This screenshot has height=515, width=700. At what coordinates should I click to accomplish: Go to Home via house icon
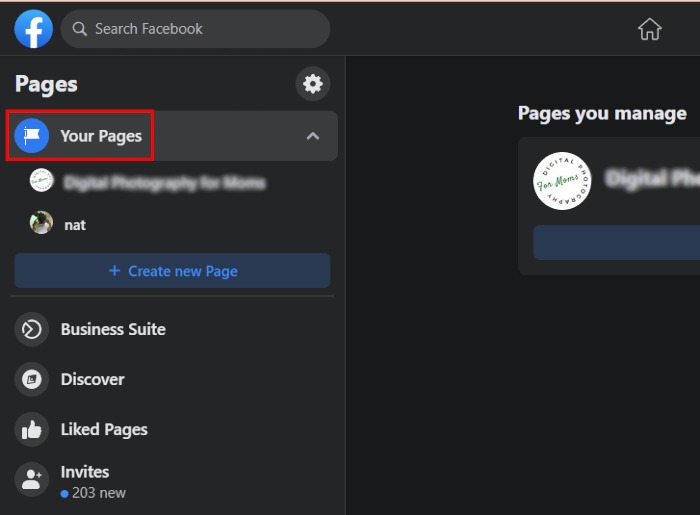[650, 29]
